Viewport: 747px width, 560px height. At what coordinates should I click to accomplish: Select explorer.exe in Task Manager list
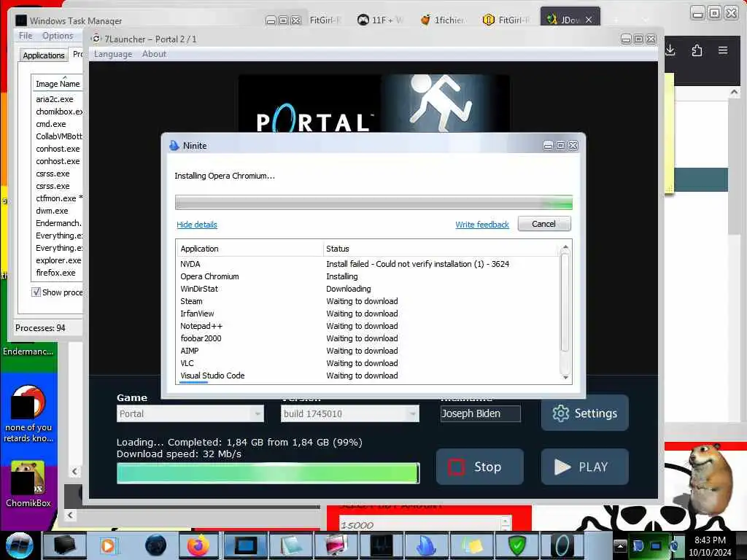click(x=58, y=260)
